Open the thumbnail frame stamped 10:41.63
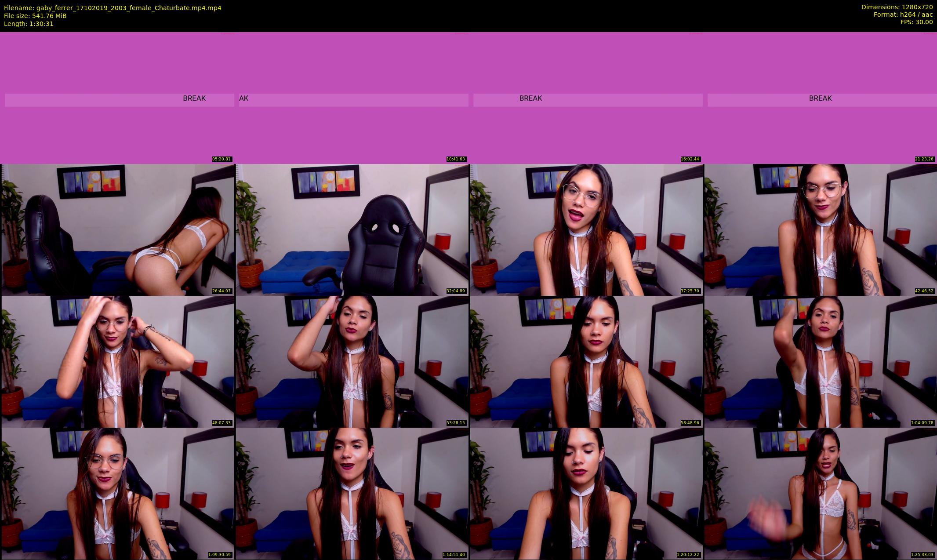 (x=352, y=98)
